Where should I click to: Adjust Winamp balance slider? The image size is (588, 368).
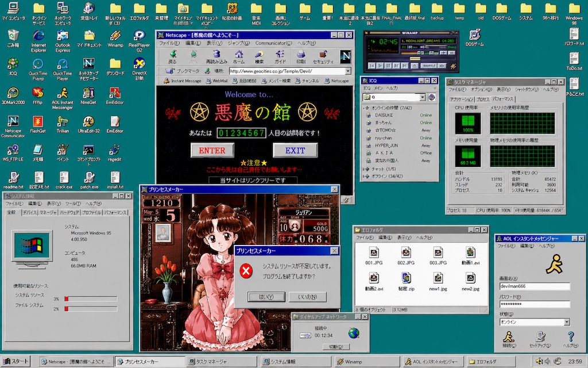[431, 53]
